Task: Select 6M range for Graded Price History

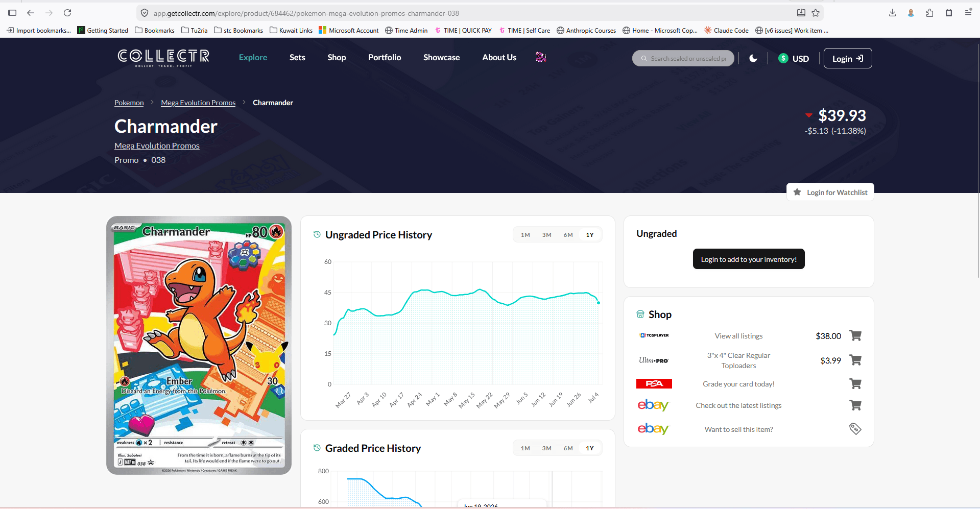Action: (x=568, y=448)
